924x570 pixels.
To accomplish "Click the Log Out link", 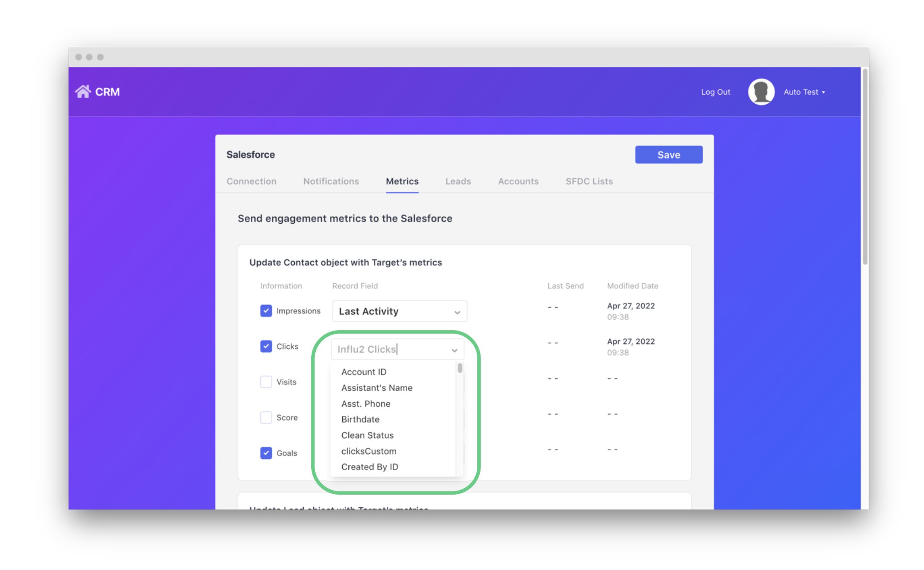I will [x=715, y=92].
